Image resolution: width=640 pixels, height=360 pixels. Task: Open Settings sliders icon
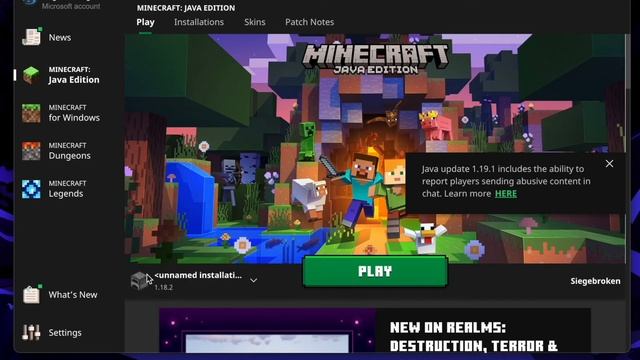click(31, 332)
